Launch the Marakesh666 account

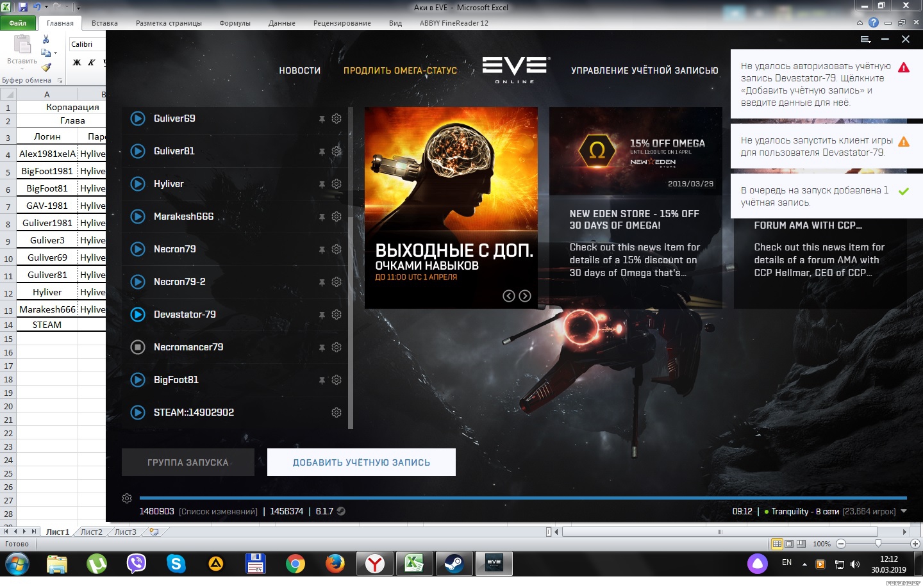(x=138, y=216)
